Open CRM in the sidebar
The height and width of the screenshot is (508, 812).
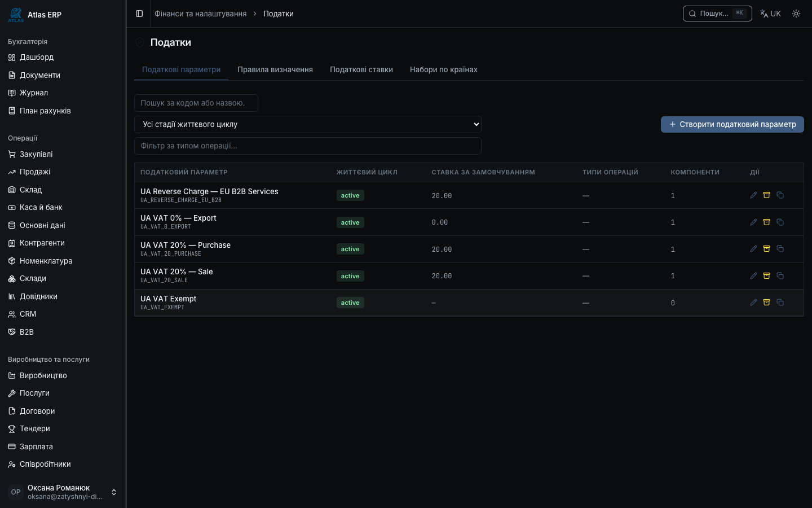click(62, 314)
